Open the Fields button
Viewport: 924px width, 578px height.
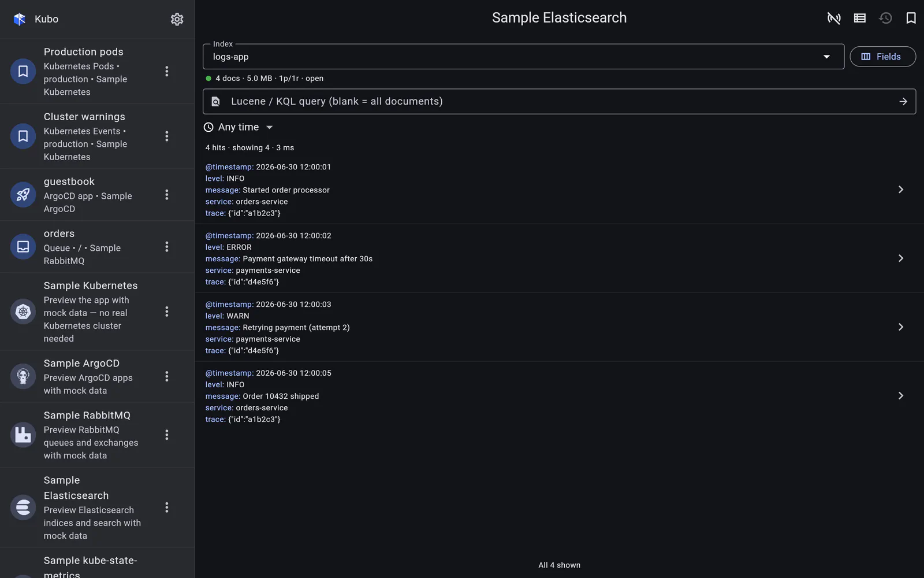coord(882,57)
